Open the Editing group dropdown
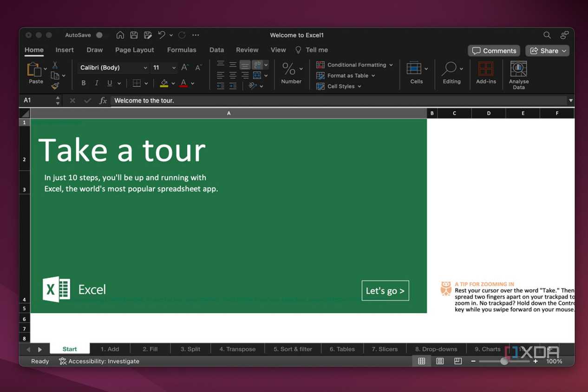588x392 pixels. 461,69
